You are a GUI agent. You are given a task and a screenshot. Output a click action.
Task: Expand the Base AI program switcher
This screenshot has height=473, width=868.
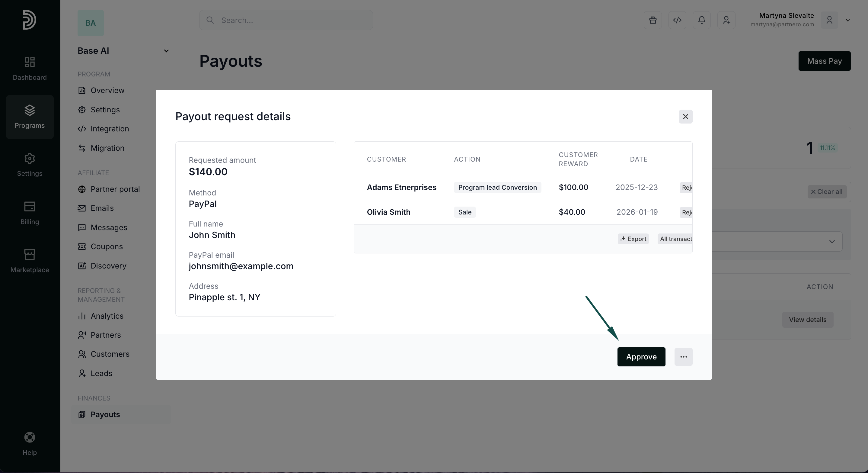click(x=166, y=51)
